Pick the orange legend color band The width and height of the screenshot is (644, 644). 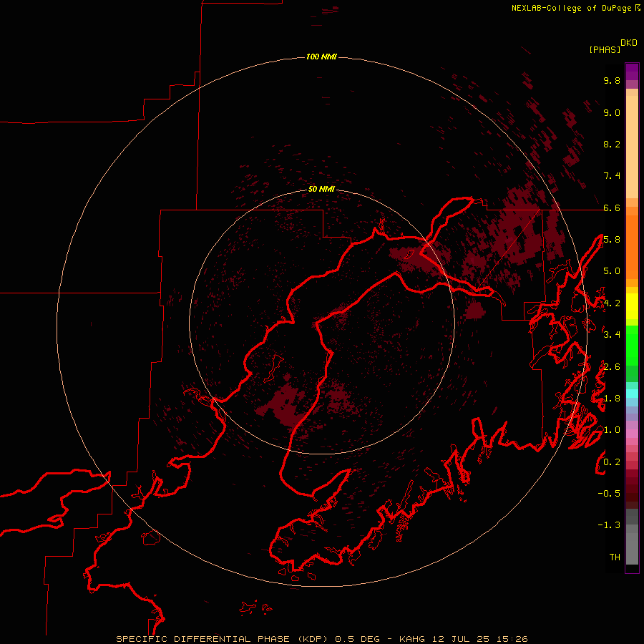coord(632,247)
